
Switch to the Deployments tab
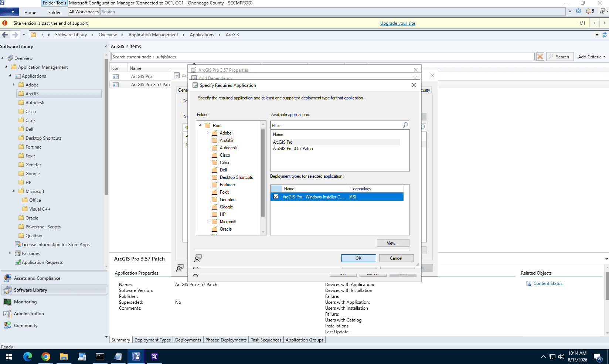coord(188,340)
